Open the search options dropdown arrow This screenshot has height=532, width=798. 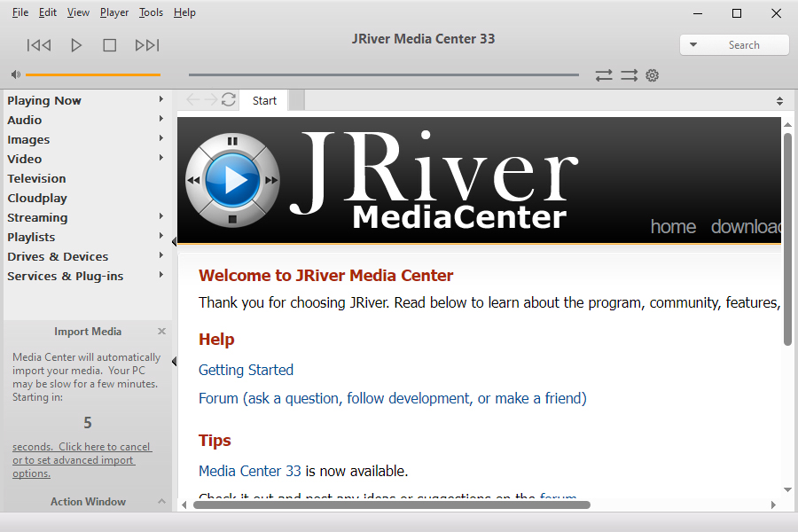[693, 45]
